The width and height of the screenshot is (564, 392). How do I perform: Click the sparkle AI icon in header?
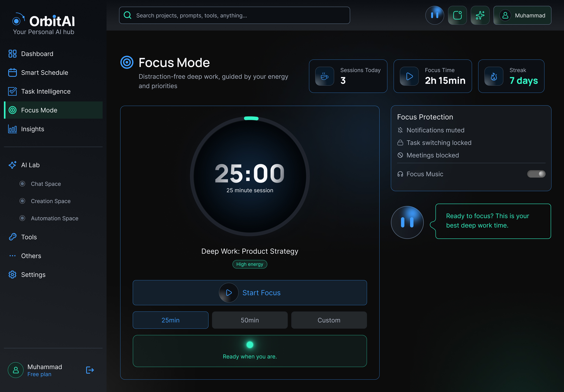pyautogui.click(x=480, y=15)
